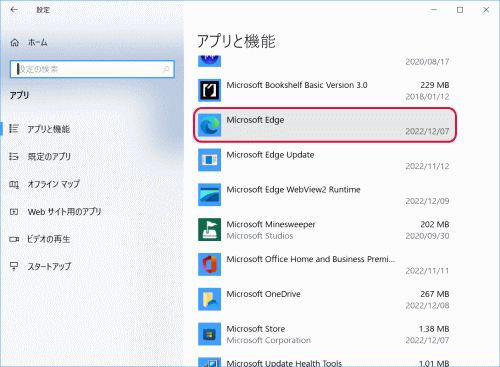Image resolution: width=500 pixels, height=367 pixels.
Task: Select the Microsoft Edge entry name
Action: tap(255, 120)
